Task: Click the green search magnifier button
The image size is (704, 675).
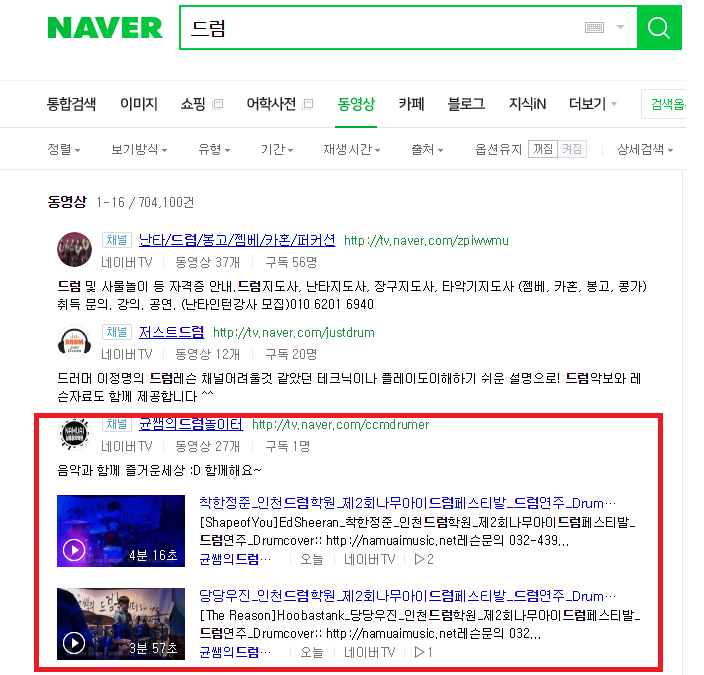Action: click(659, 28)
